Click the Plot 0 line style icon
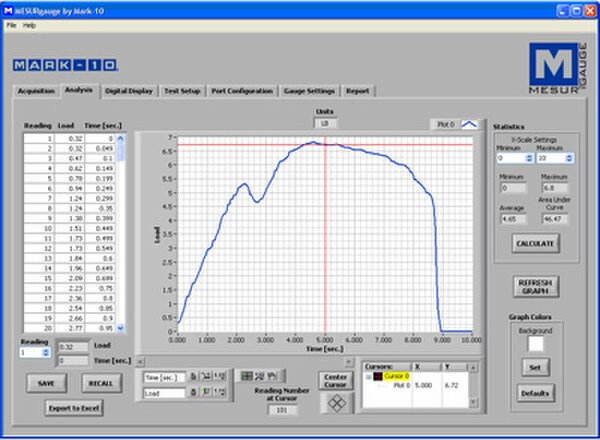Viewport: 600px width, 440px height. tap(470, 125)
